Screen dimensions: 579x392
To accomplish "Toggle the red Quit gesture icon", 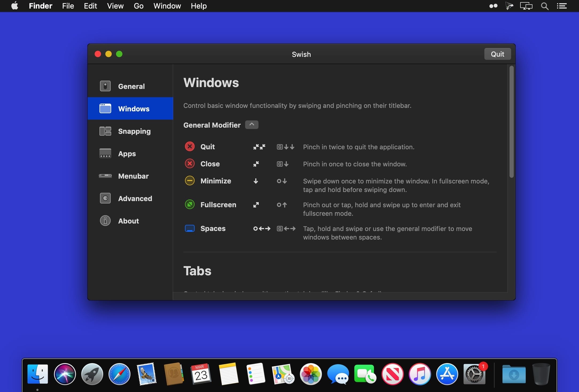I will [x=190, y=147].
